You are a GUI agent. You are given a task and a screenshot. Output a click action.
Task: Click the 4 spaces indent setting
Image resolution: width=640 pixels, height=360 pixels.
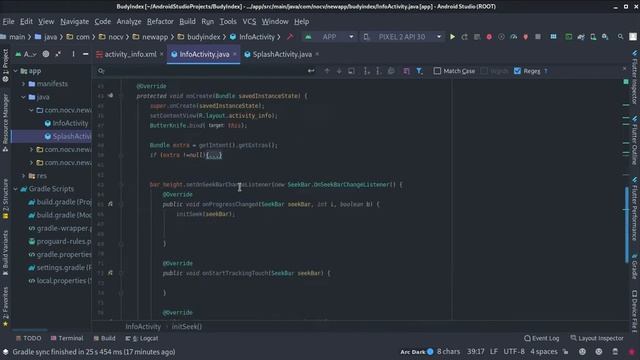(x=544, y=352)
